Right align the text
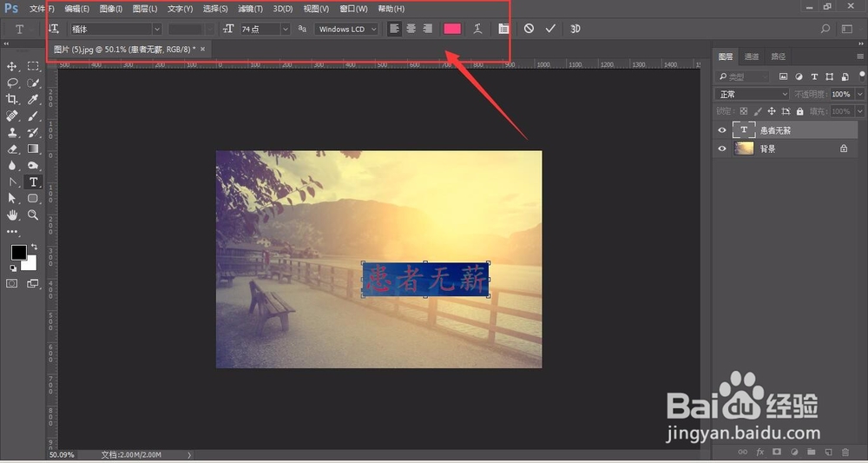This screenshot has width=868, height=463. click(427, 29)
